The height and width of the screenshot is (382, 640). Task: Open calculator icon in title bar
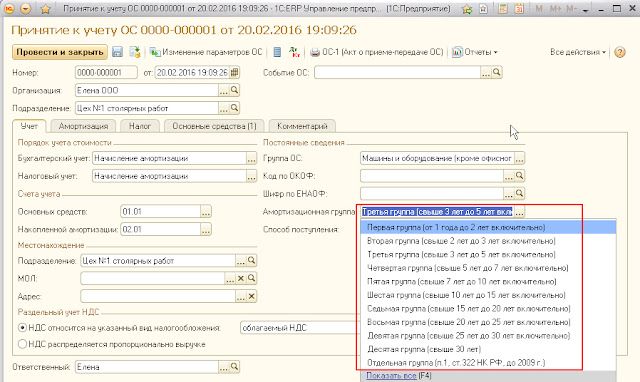coord(503,9)
